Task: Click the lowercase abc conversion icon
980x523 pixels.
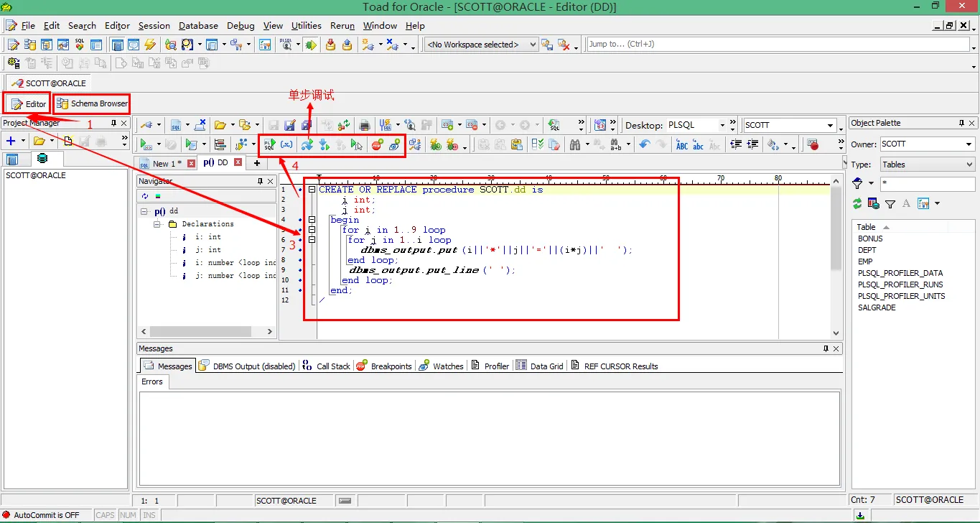Action: 698,144
